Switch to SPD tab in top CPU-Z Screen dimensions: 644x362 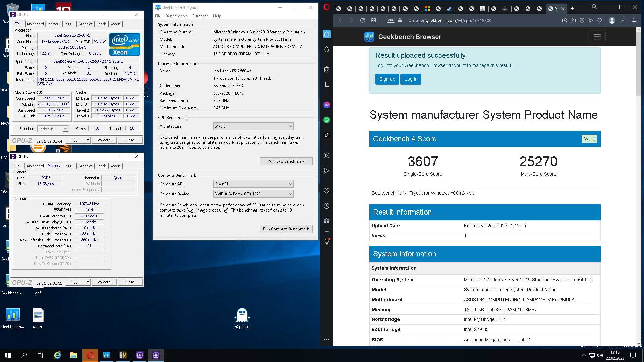coord(69,24)
